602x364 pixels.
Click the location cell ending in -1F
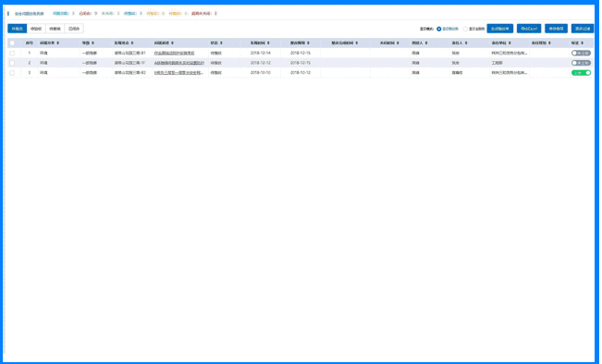pyautogui.click(x=129, y=63)
